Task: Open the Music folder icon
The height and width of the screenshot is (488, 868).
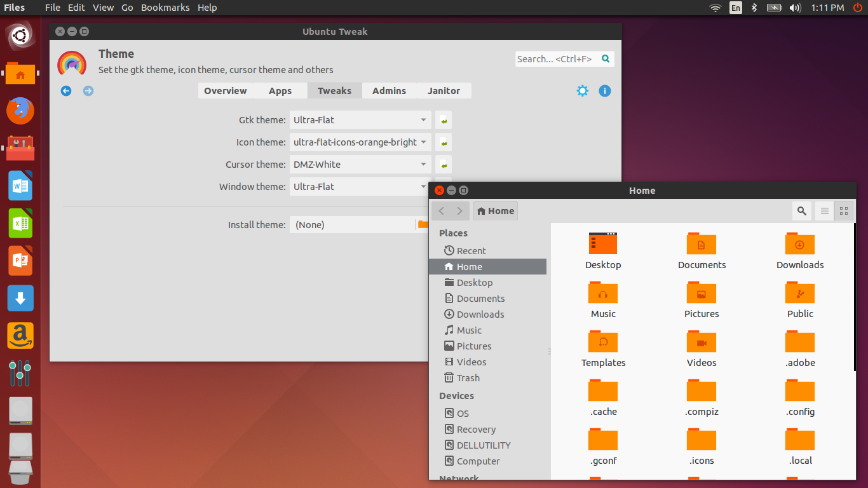Action: coord(603,292)
